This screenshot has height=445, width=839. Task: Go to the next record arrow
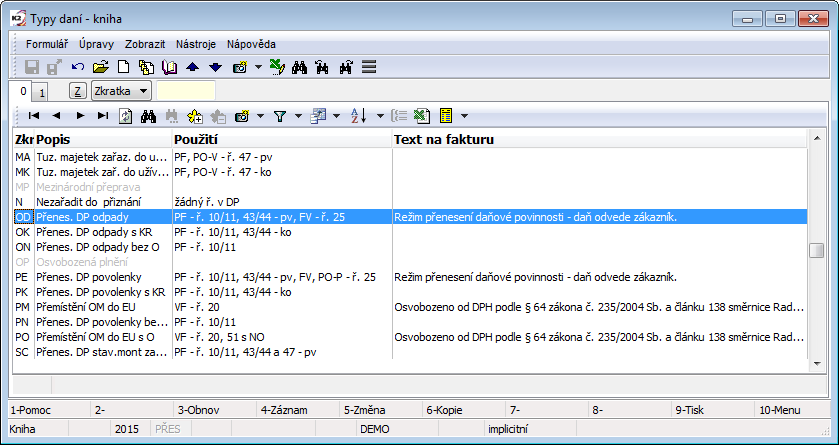coord(80,116)
